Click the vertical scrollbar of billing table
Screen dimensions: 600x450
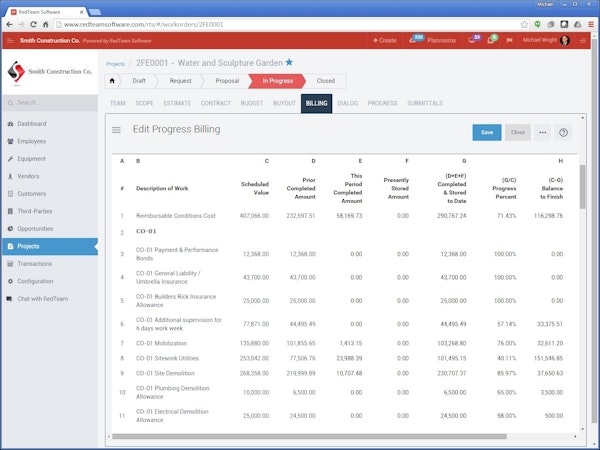[x=582, y=187]
